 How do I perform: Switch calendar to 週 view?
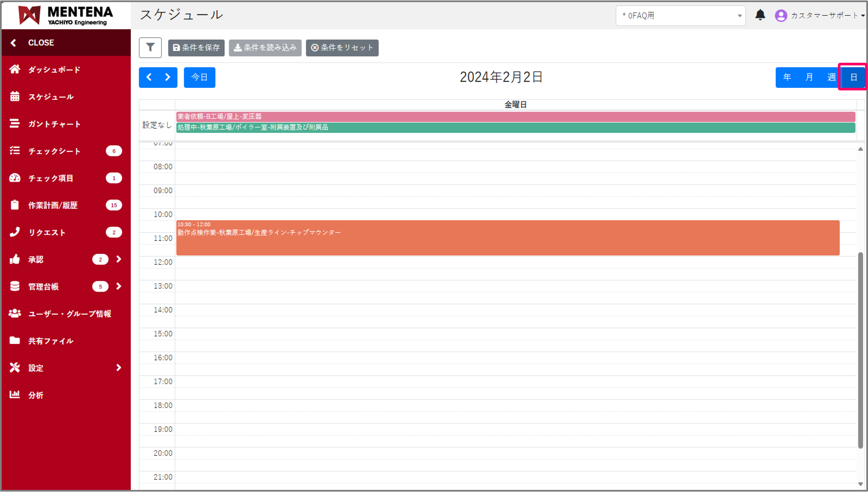point(831,77)
